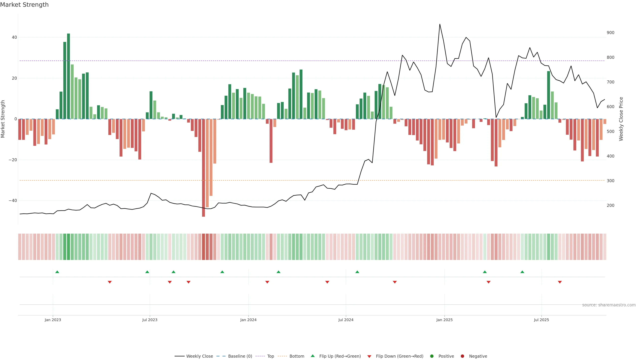The image size is (644, 362).
Task: Click the red Flip Down legend triangle
Action: 369,356
